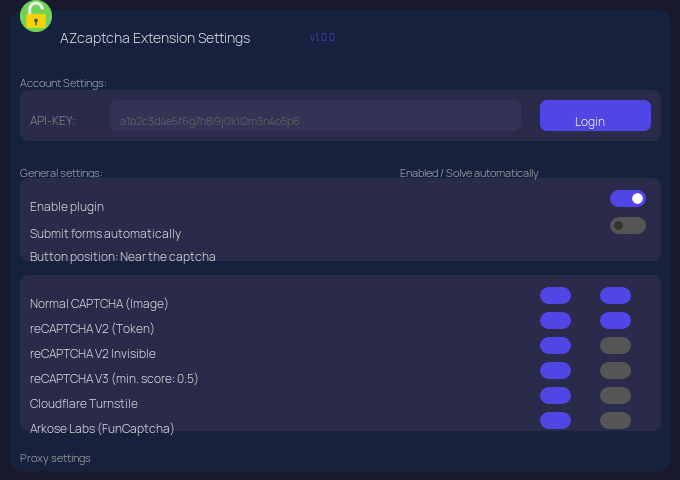Click the reCAPTCHA V2 (Token) label
The image size is (680, 480).
tap(92, 329)
